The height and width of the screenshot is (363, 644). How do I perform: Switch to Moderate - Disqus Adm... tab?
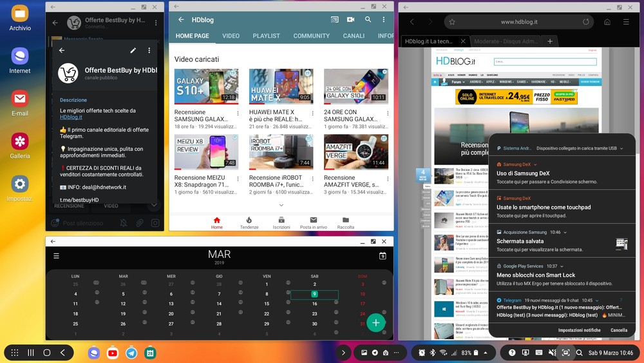[x=506, y=41]
